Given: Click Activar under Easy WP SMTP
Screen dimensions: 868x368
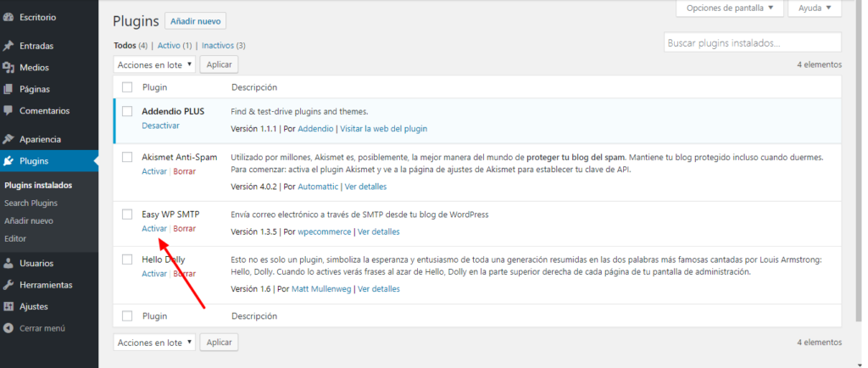Looking at the screenshot, I should (x=154, y=229).
